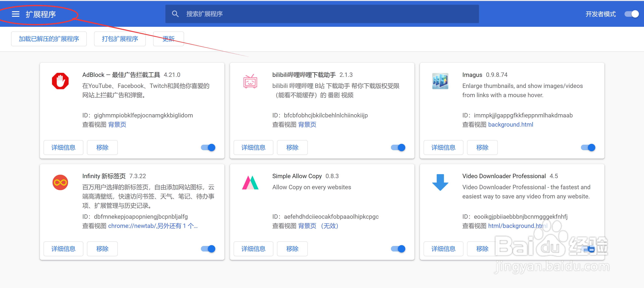Click the bilibili TV icon

pyautogui.click(x=250, y=81)
